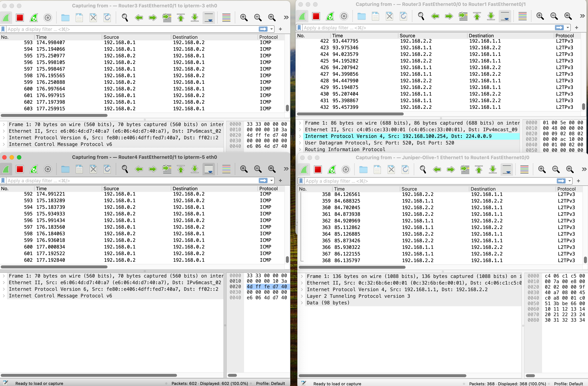Zoom in text in Router4 ipterm-5 window
The width and height of the screenshot is (588, 386).
click(x=244, y=169)
